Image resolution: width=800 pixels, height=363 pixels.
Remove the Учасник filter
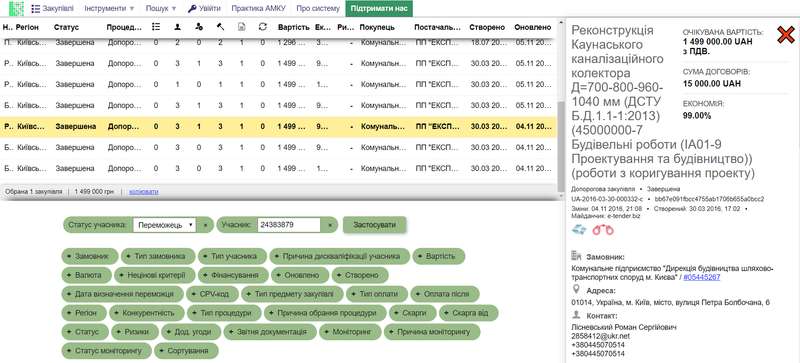pos(330,225)
